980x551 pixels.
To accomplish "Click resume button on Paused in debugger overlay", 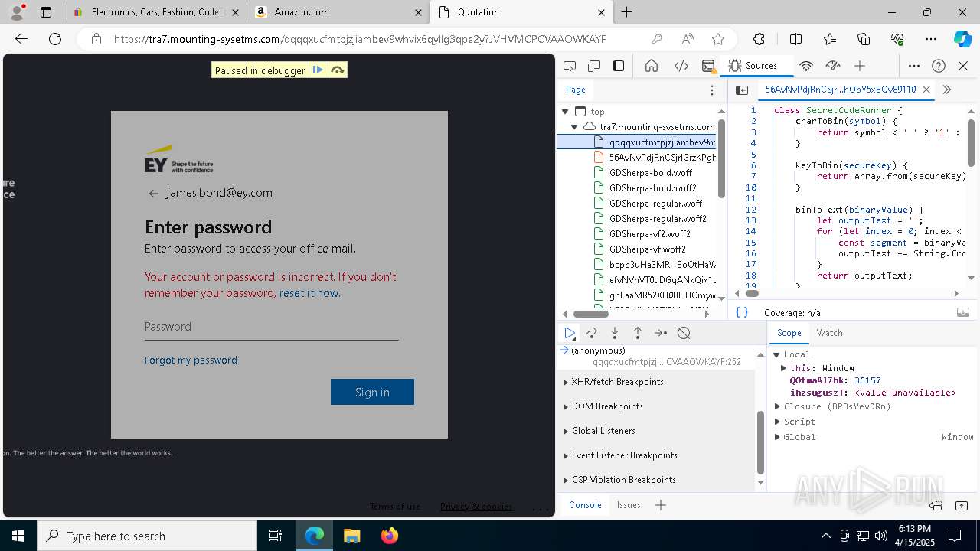I will 318,70.
